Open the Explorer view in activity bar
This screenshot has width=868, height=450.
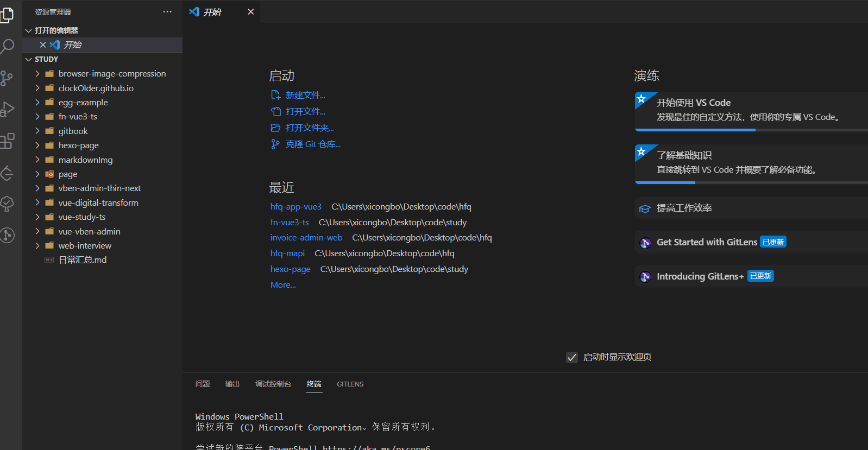click(7, 15)
